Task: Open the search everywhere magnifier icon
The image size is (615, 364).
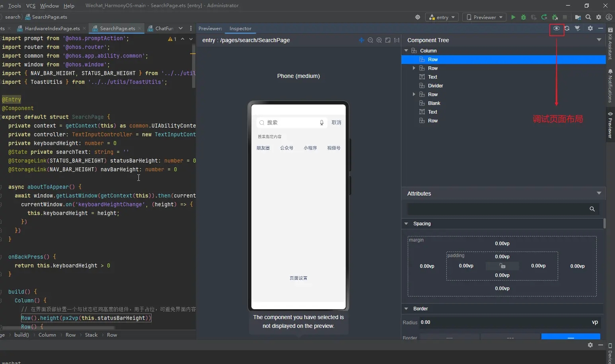Action: click(x=588, y=17)
